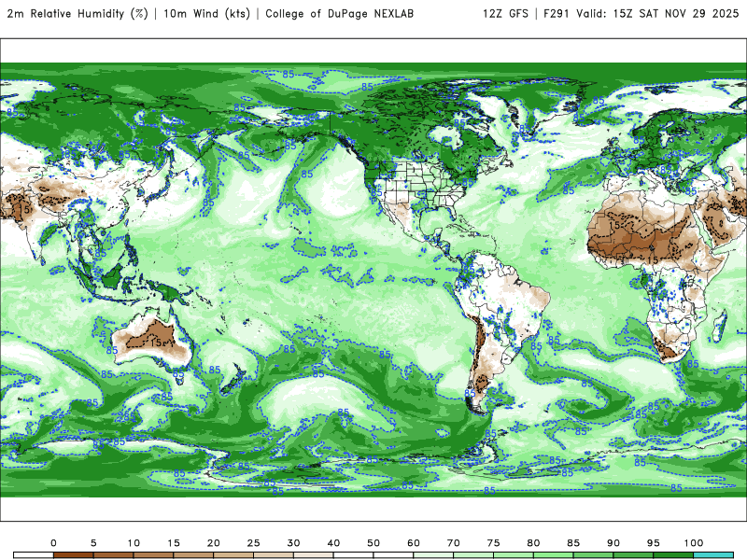Select the brown 5–10 legend swatch
Viewport: 747px width, 560px height.
(113, 555)
